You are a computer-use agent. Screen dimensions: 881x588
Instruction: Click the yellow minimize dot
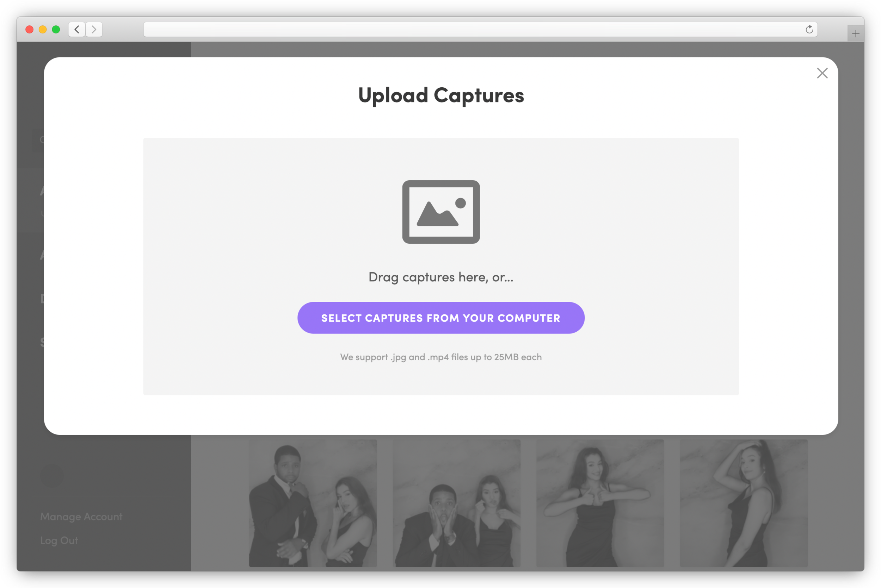pyautogui.click(x=43, y=29)
